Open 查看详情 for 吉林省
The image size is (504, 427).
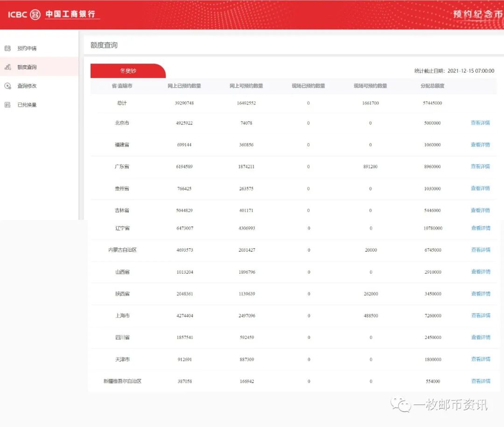tap(480, 210)
